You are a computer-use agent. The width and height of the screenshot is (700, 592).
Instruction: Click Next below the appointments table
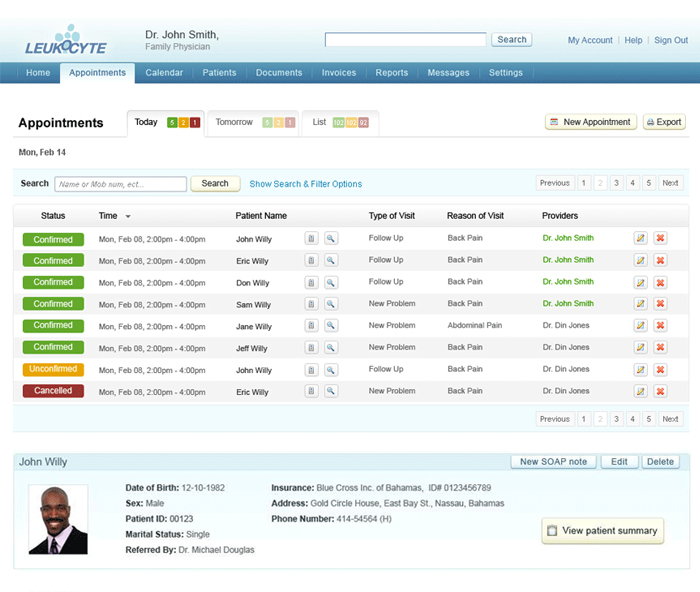[670, 419]
